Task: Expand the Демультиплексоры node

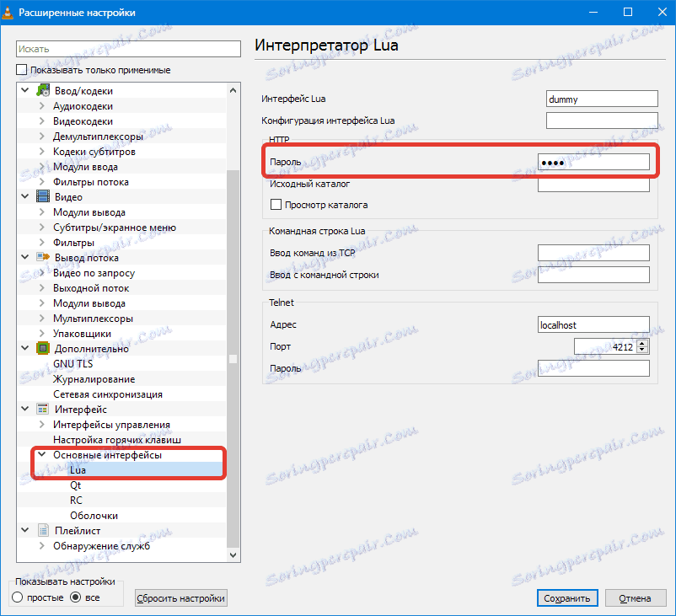Action: coord(42,137)
